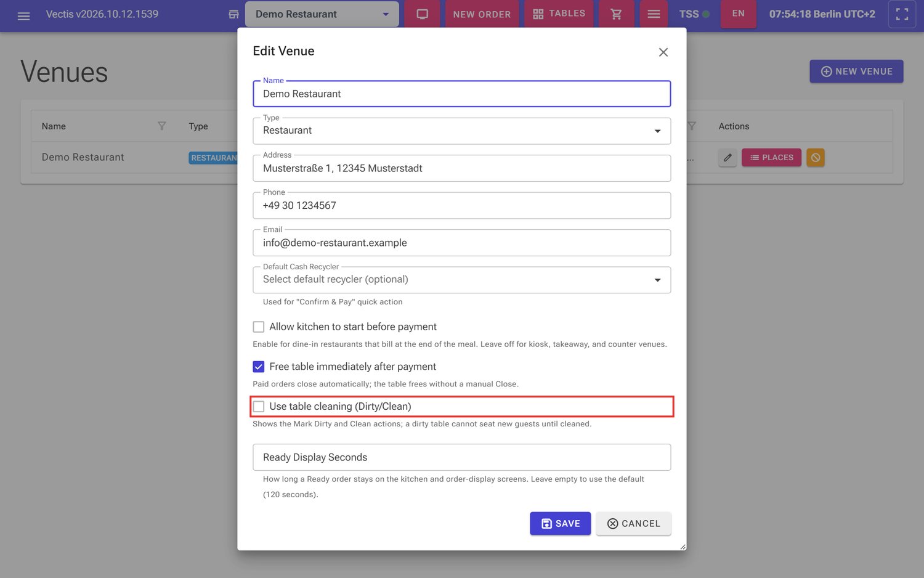Click the Name input field
This screenshot has width=924, height=578.
(462, 94)
